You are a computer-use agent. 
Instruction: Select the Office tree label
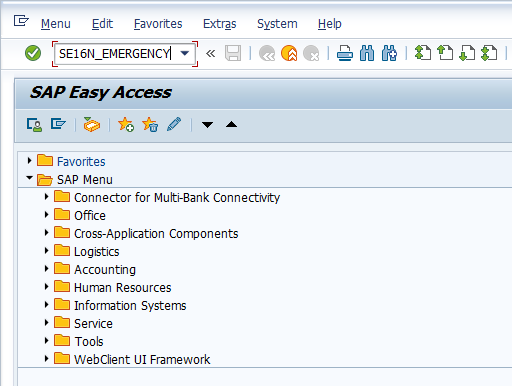click(90, 216)
